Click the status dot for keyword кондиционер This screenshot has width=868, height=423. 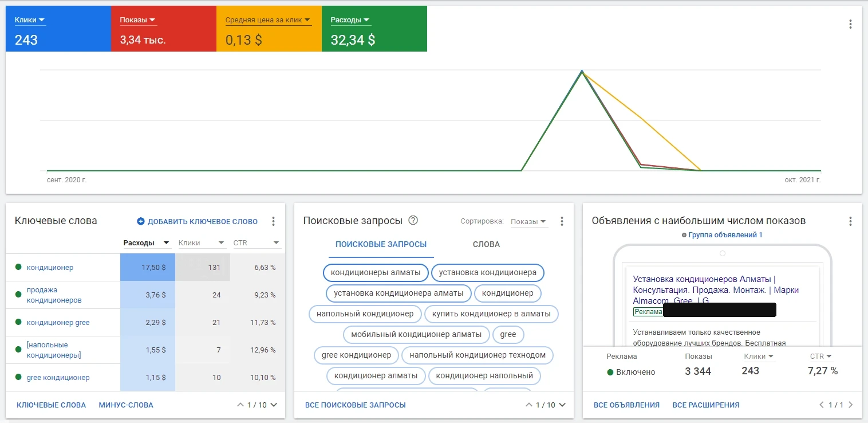(18, 267)
